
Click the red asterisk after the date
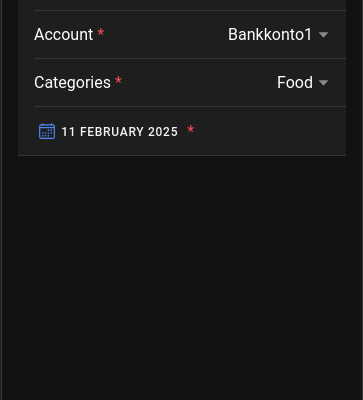(191, 129)
